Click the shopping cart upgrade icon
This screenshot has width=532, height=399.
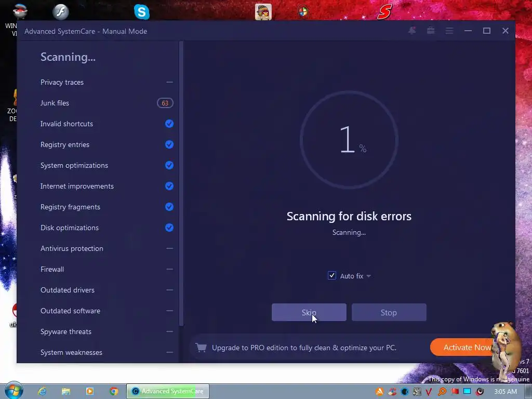(201, 348)
